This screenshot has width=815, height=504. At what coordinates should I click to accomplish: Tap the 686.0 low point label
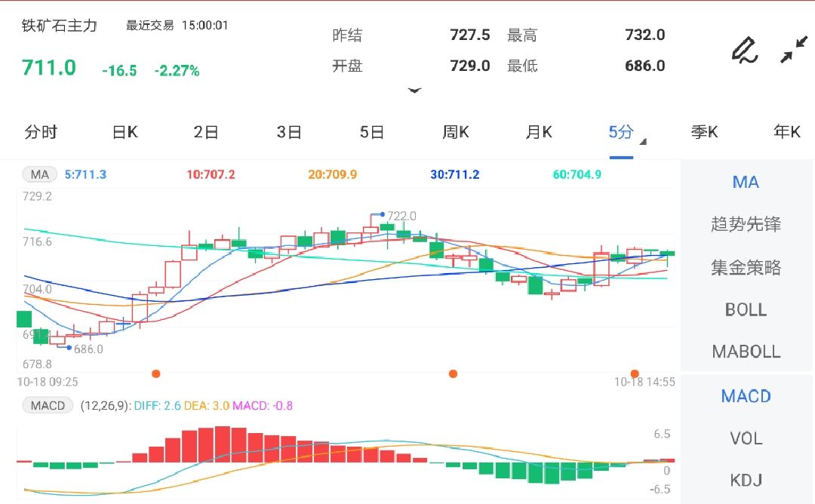tap(88, 349)
